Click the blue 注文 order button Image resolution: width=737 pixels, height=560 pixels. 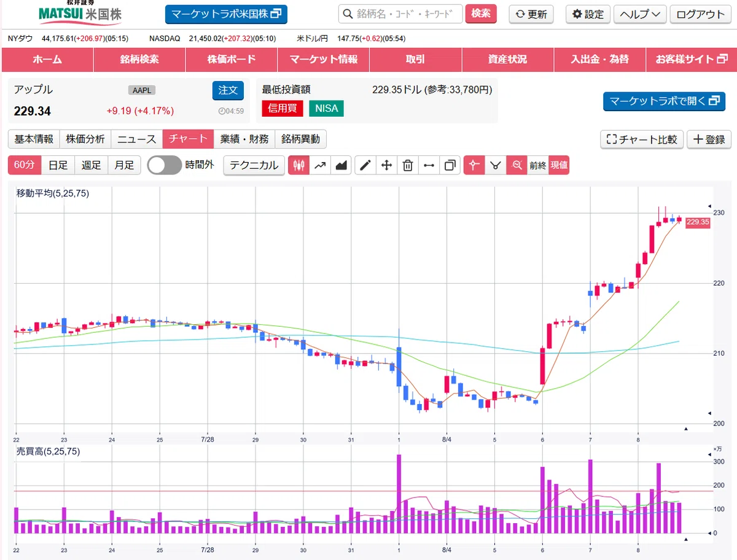[x=228, y=90]
